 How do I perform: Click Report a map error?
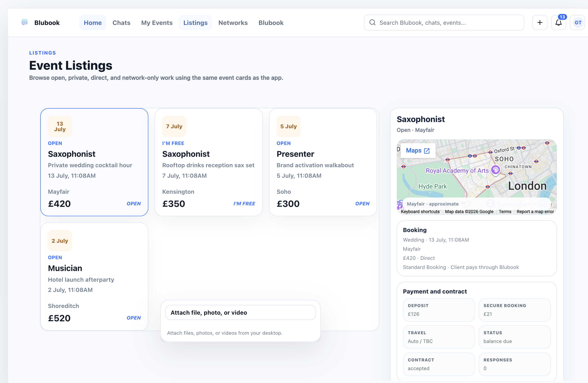click(535, 211)
